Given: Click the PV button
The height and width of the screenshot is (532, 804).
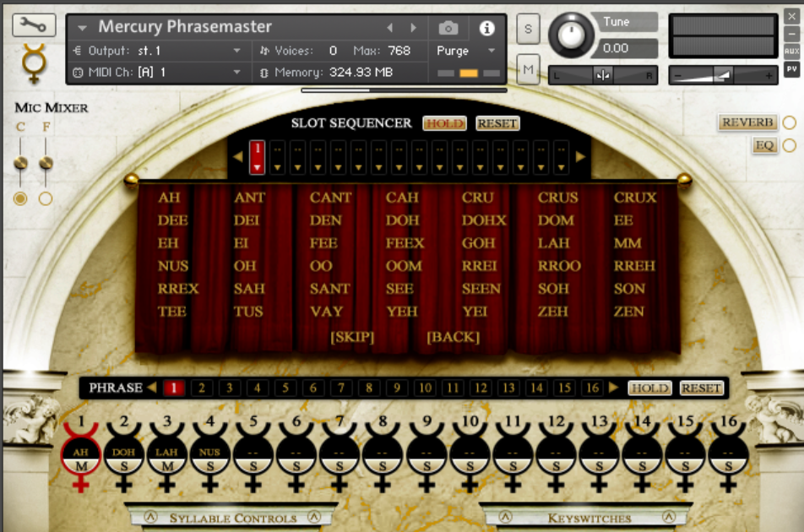Looking at the screenshot, I should pos(791,69).
